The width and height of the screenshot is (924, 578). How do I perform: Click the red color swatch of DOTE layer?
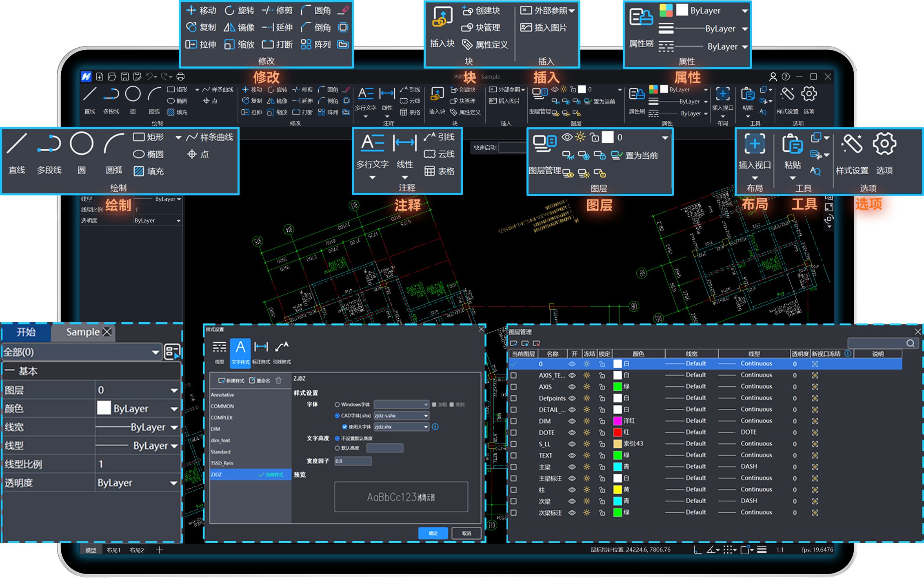coord(617,432)
